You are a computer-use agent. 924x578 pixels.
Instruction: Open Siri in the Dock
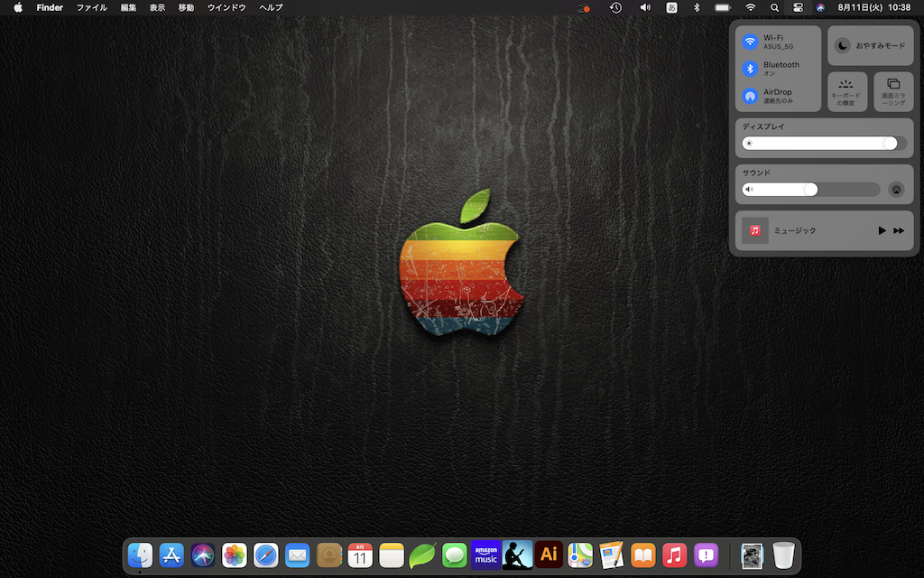tap(203, 555)
